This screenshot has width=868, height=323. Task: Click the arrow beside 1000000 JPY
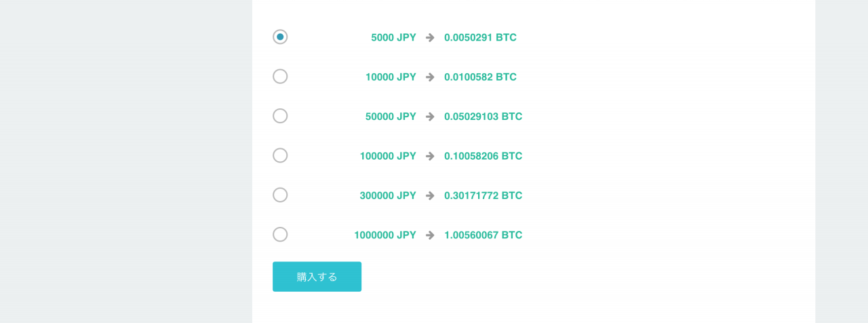(430, 235)
